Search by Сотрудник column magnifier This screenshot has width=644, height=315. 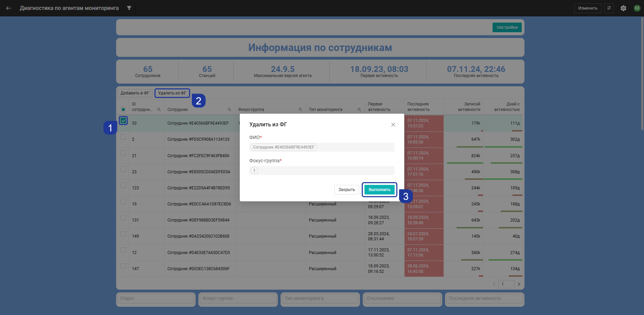coord(230,110)
